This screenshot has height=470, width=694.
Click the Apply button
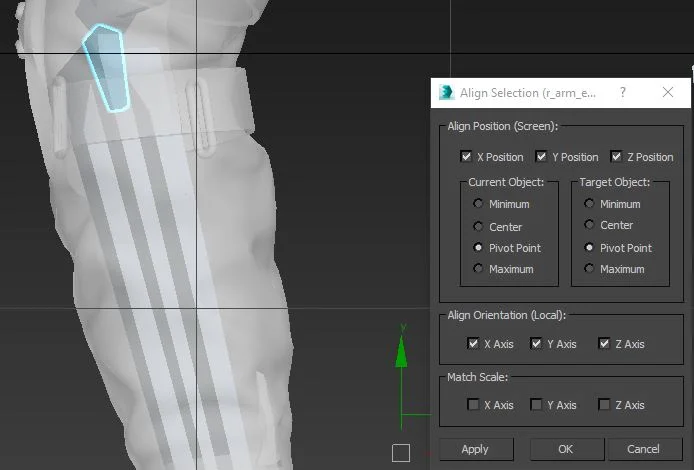476,449
